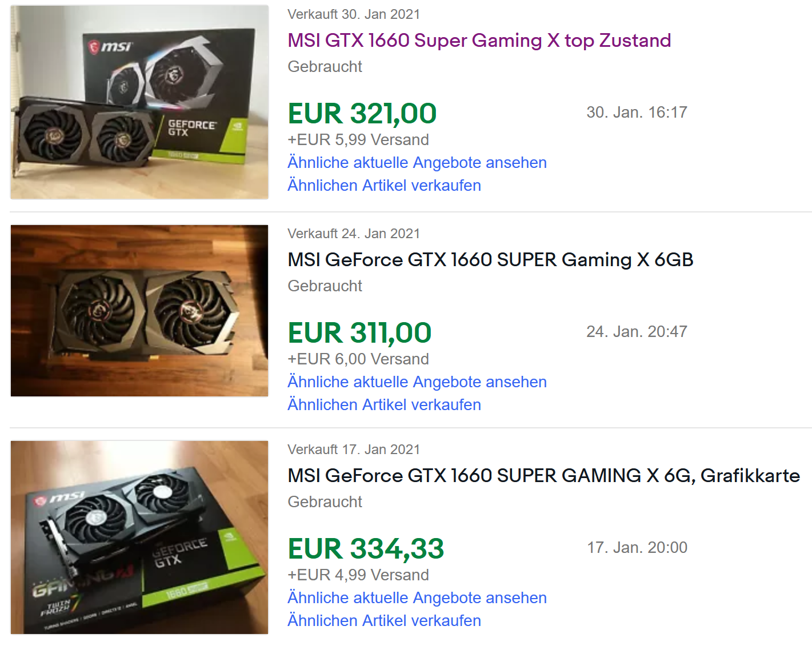
Task: Click the EUR 311,00 sold price
Action: 359,333
